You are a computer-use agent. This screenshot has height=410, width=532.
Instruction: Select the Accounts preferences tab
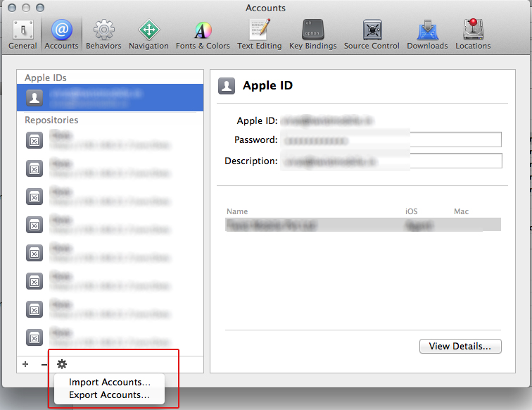61,35
